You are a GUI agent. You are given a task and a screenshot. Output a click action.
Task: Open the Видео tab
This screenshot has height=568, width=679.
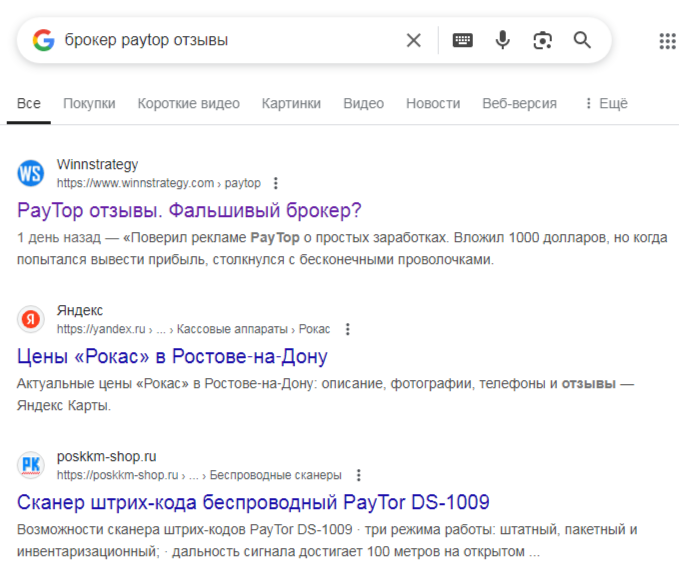(363, 103)
